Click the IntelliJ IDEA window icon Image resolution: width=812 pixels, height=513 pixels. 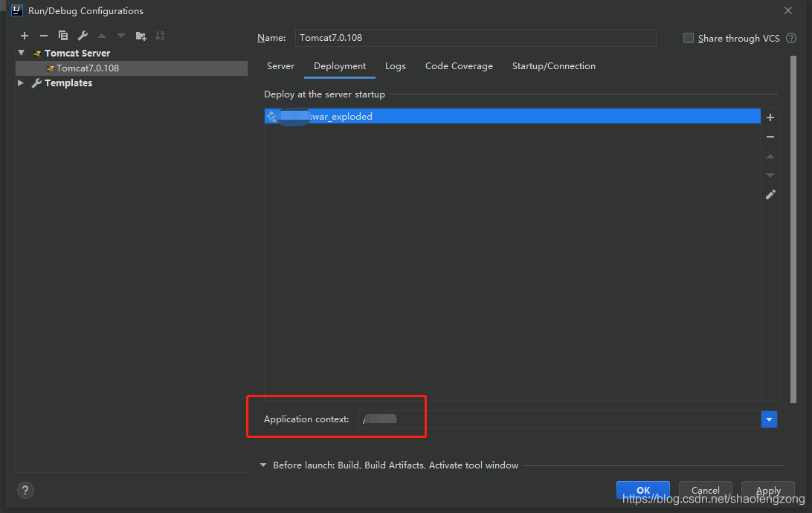click(16, 10)
